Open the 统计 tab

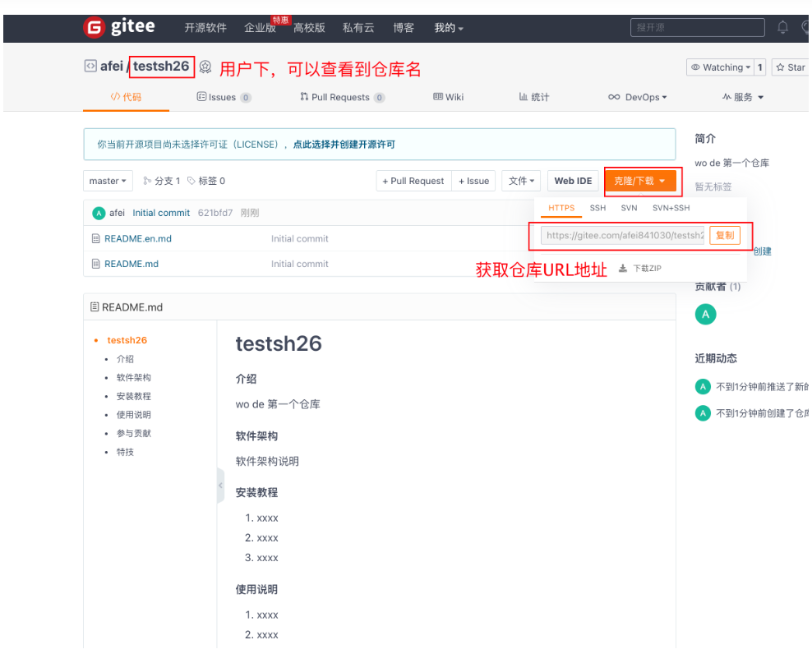coord(534,97)
